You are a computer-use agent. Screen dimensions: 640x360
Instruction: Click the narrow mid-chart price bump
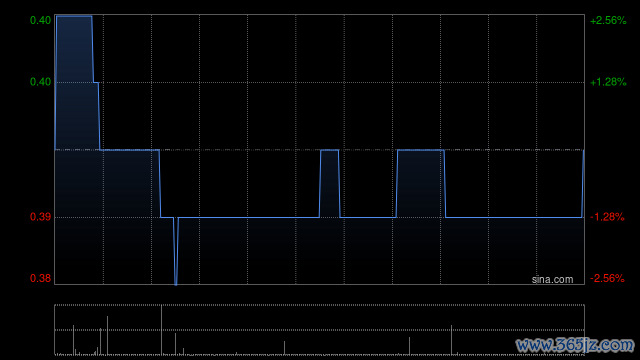(x=329, y=150)
